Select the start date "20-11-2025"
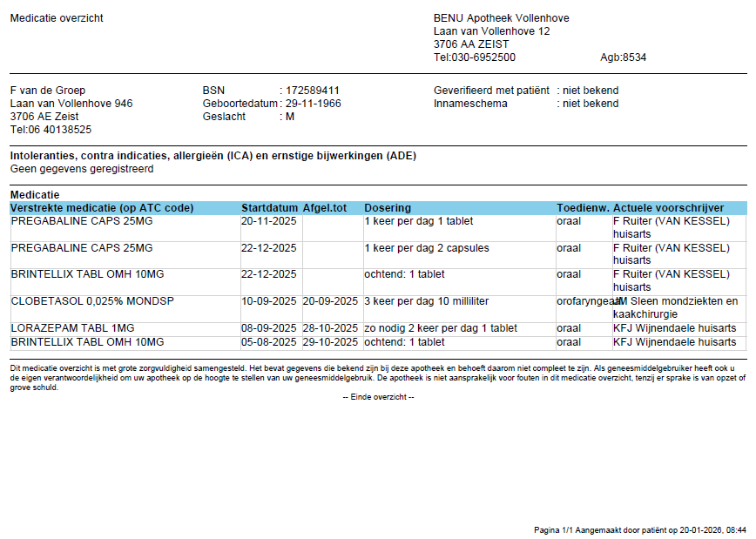756x539 pixels. tap(268, 221)
